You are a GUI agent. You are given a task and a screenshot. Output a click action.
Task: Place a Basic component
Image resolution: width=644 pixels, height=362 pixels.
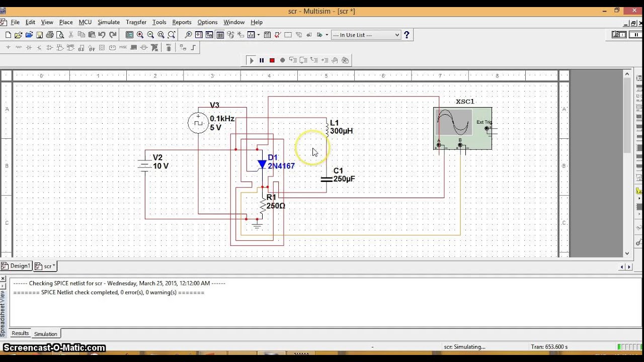point(19,47)
